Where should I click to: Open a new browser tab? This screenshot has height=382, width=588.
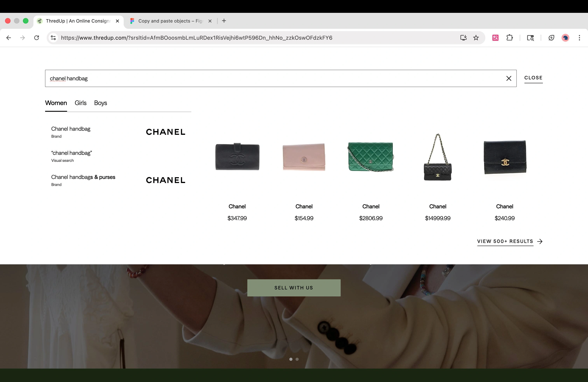224,21
